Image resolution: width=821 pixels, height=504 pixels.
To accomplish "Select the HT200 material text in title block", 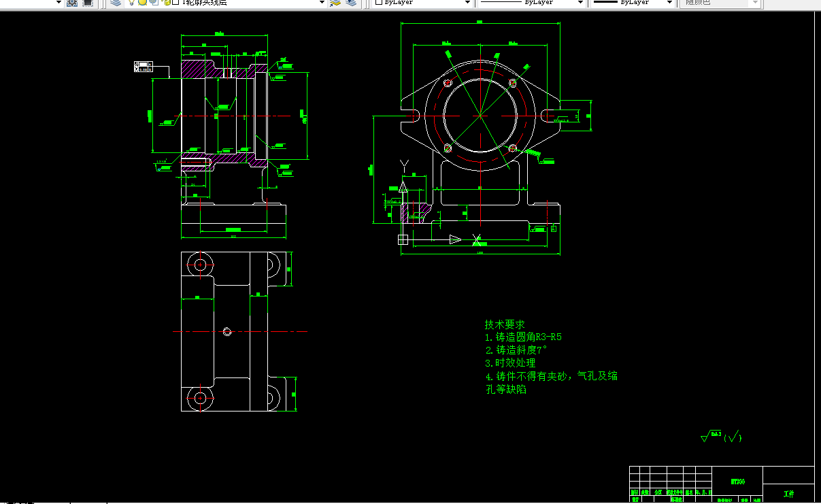I will pyautogui.click(x=737, y=481).
